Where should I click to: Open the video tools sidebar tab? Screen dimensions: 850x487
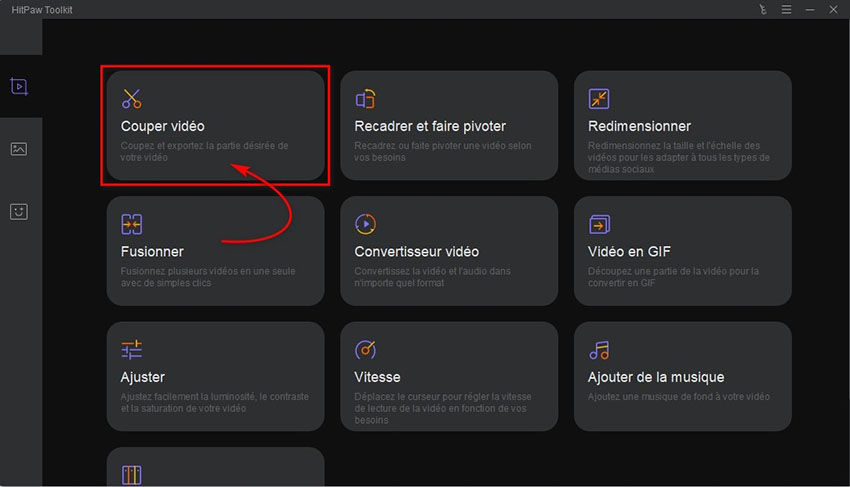(x=19, y=86)
